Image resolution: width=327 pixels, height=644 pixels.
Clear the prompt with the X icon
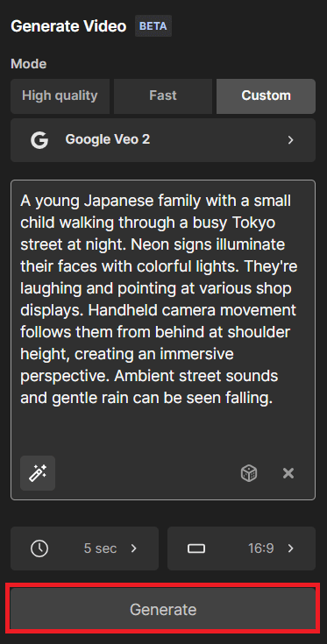pos(288,473)
